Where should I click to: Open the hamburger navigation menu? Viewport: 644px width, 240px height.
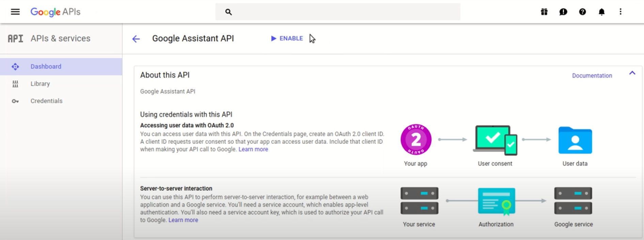coord(15,12)
